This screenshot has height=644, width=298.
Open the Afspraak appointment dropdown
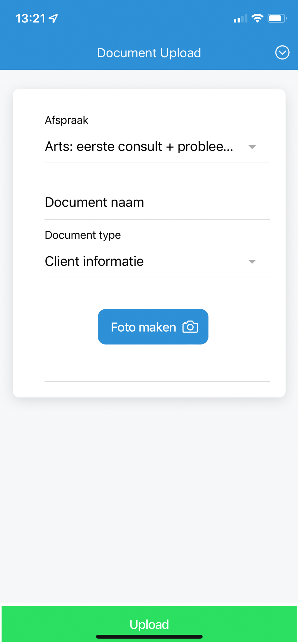[157, 147]
